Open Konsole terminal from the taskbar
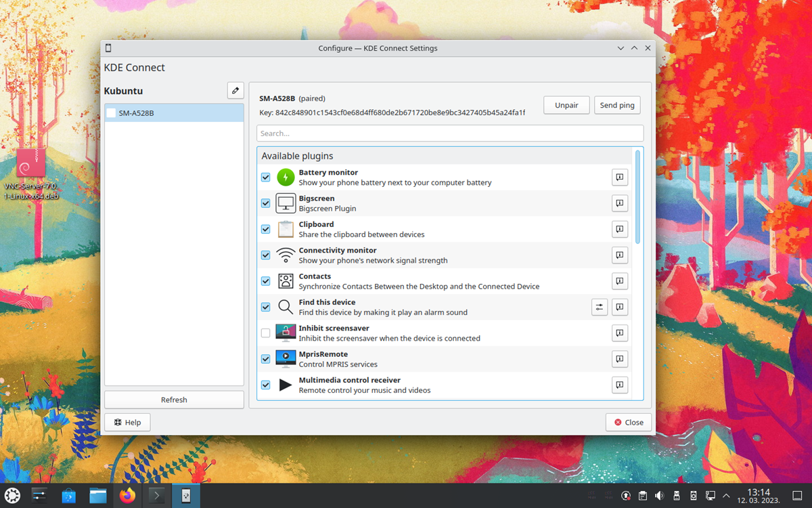This screenshot has width=812, height=508. (156, 496)
